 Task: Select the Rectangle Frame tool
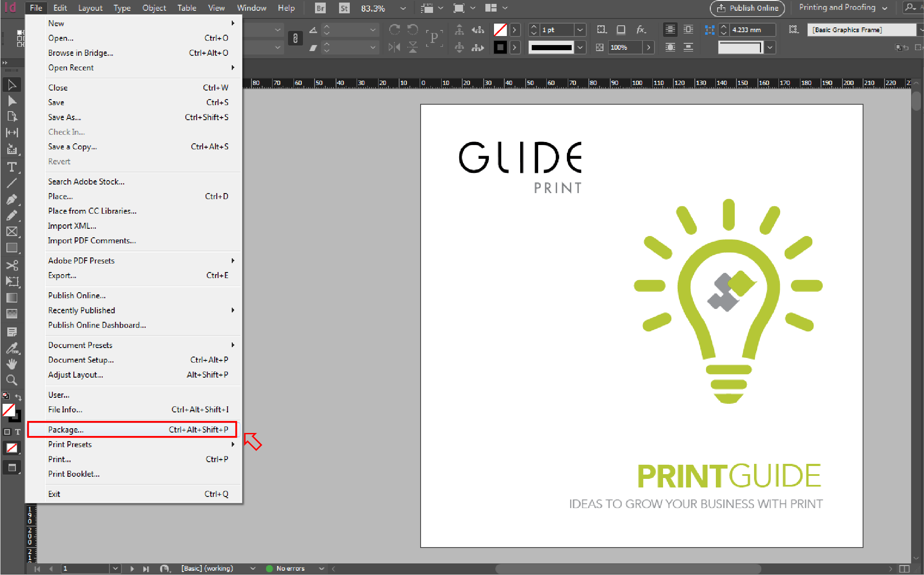coord(12,232)
